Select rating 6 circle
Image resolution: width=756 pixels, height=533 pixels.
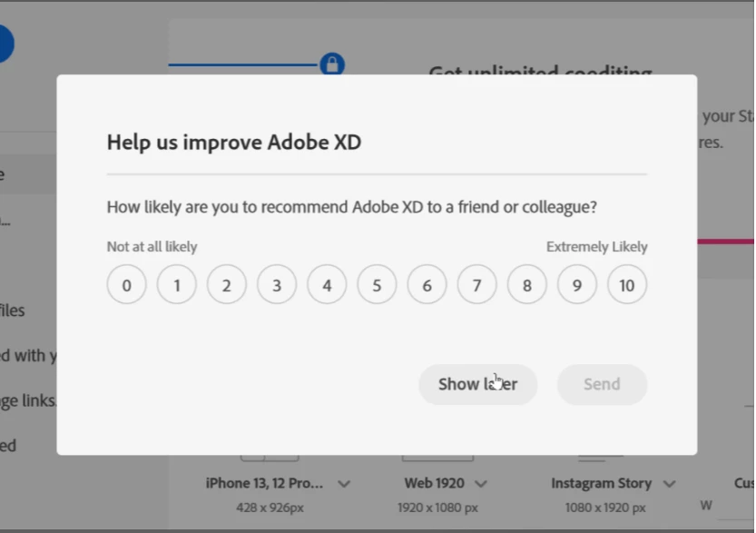pos(427,284)
